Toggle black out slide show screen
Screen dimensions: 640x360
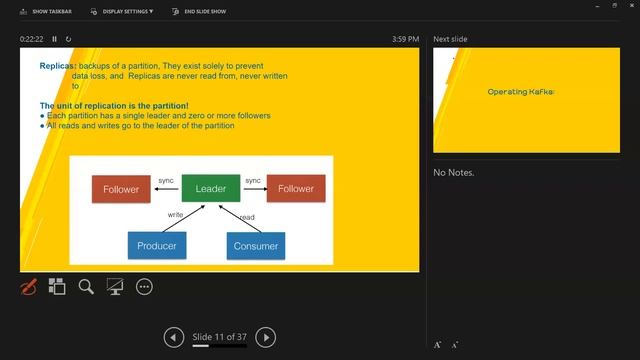tap(115, 287)
